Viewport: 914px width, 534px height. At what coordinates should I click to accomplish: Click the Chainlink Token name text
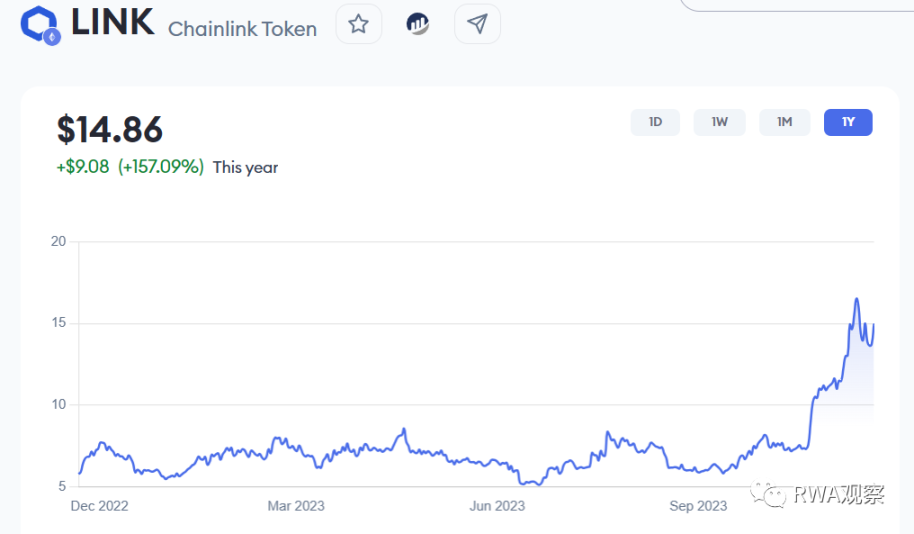pyautogui.click(x=242, y=29)
